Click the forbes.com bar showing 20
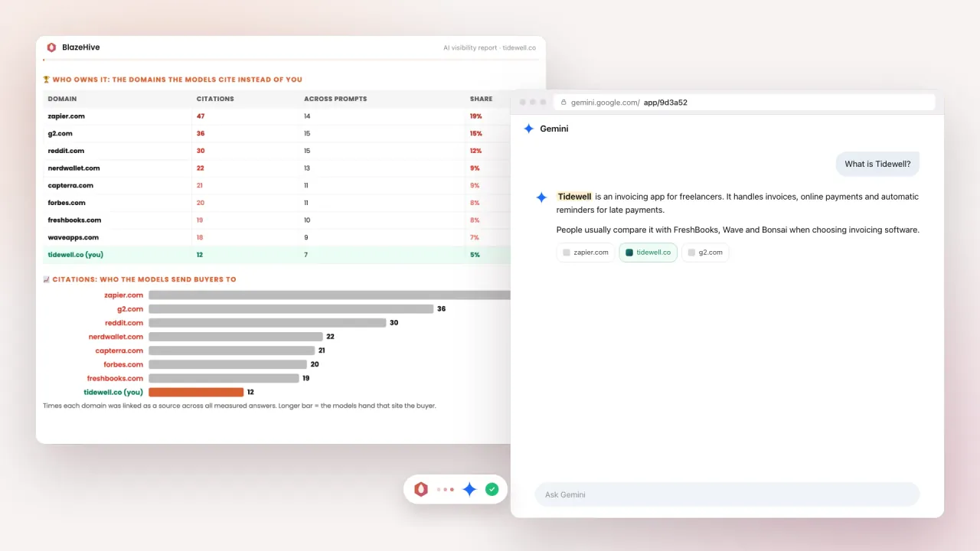This screenshot has width=980, height=551. 228,364
